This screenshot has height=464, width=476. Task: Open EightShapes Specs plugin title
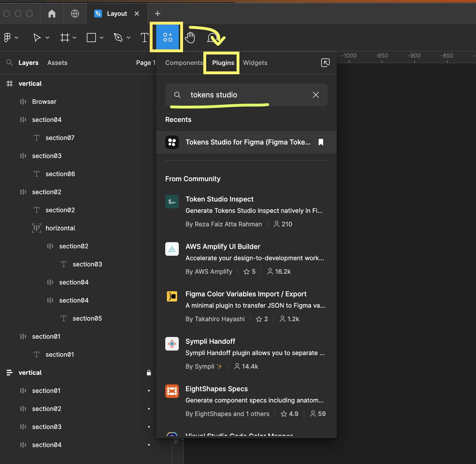coord(217,389)
